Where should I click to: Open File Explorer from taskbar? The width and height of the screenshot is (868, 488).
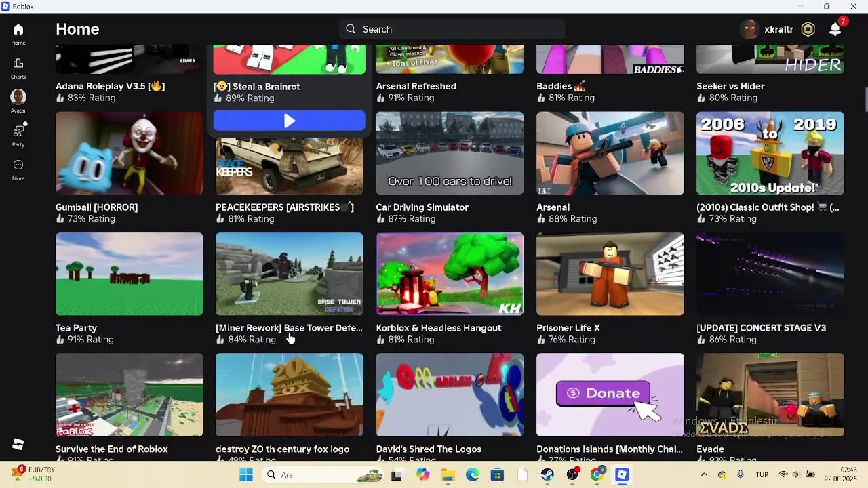(448, 475)
